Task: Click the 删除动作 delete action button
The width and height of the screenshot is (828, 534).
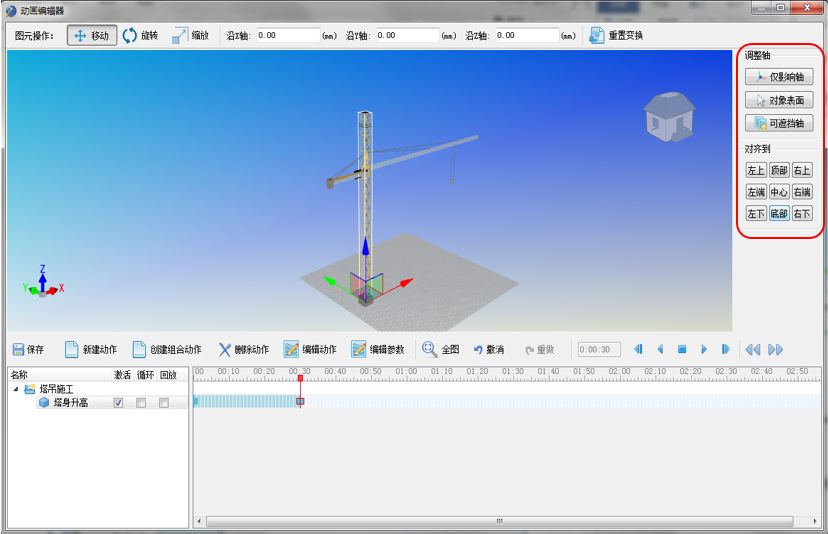Action: [x=244, y=349]
